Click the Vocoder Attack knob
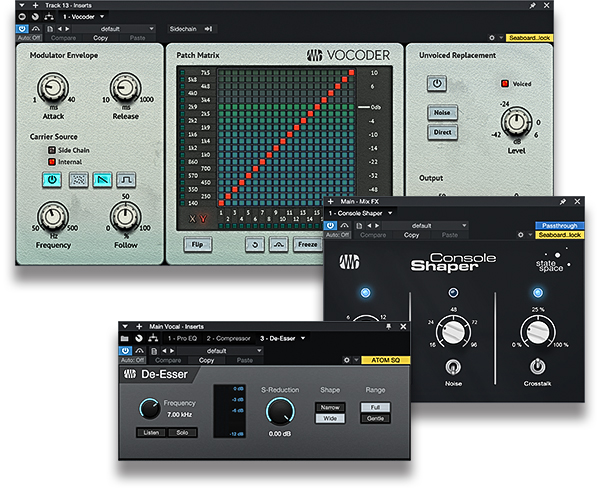 (52, 88)
